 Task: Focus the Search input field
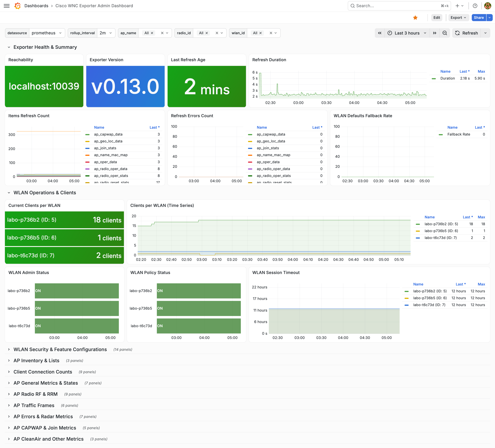pos(399,6)
